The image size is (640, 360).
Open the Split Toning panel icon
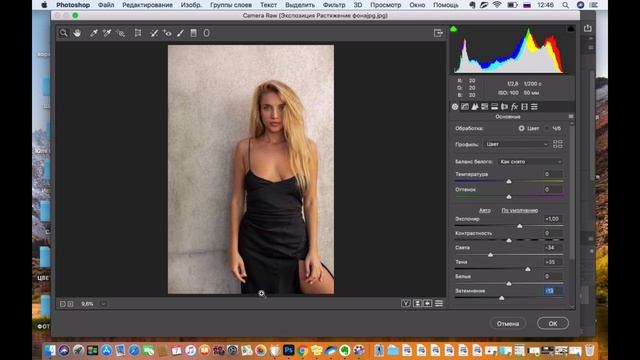(x=494, y=107)
